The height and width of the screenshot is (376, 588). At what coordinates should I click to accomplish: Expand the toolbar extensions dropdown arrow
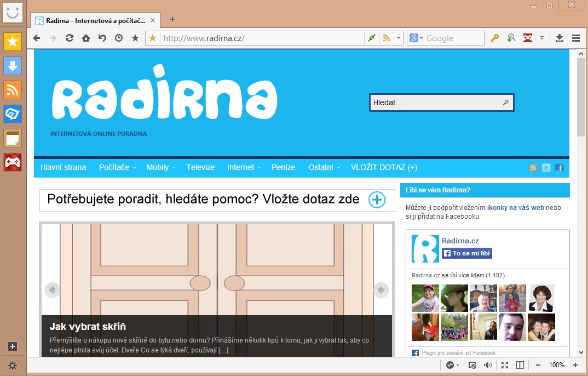click(x=542, y=38)
